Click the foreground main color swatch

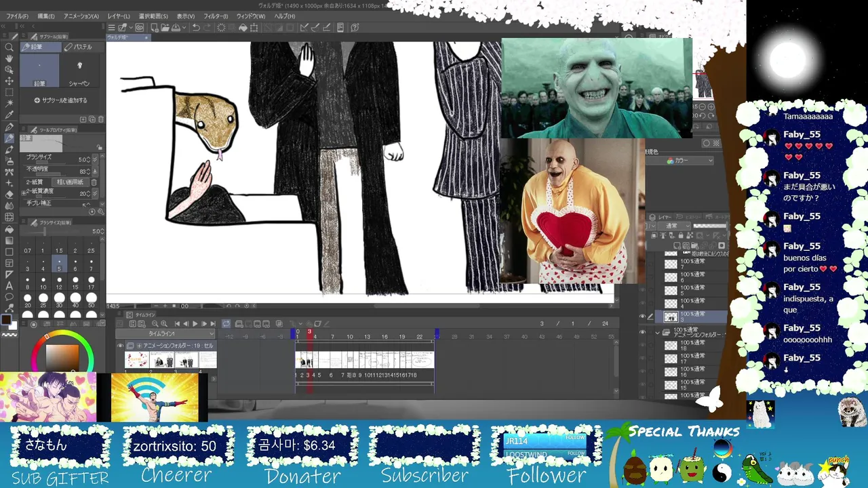coord(6,319)
